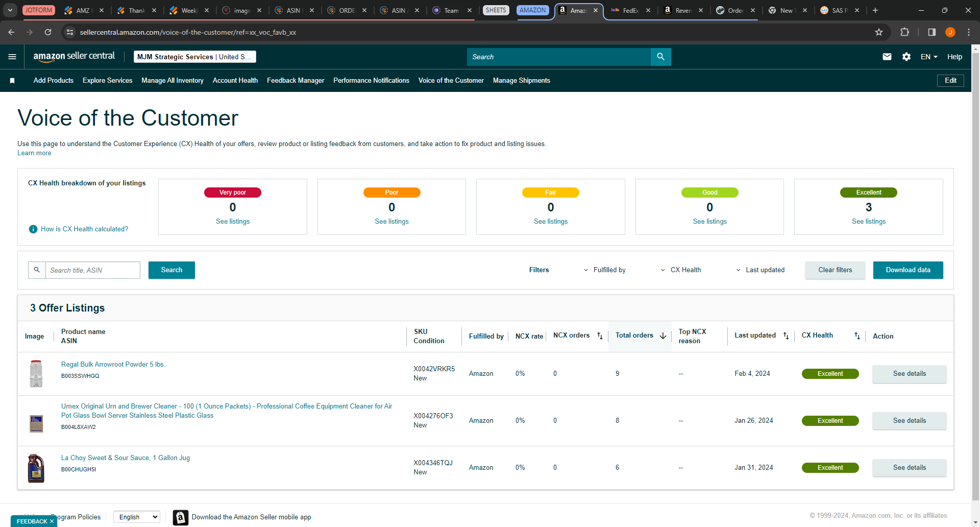See details for La Choy Sweet & Sour Sauce
The height and width of the screenshot is (527, 980).
[x=909, y=468]
